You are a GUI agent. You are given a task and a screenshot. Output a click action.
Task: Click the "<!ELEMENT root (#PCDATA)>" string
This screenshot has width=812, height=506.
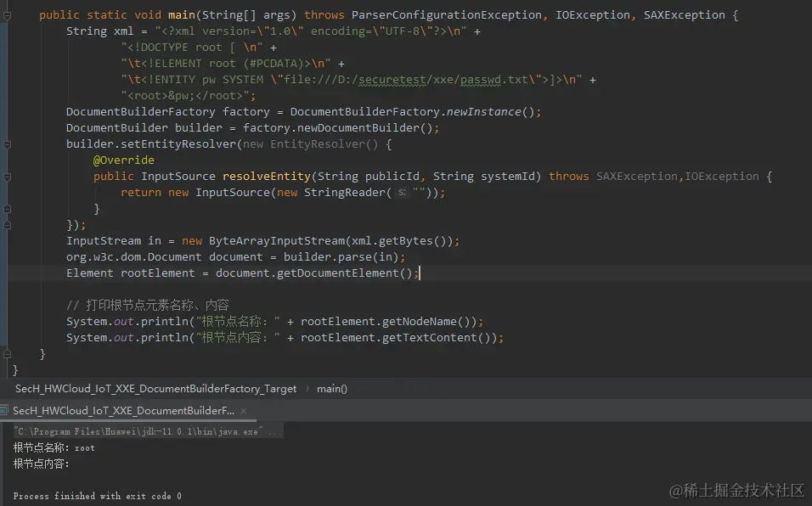(226, 63)
